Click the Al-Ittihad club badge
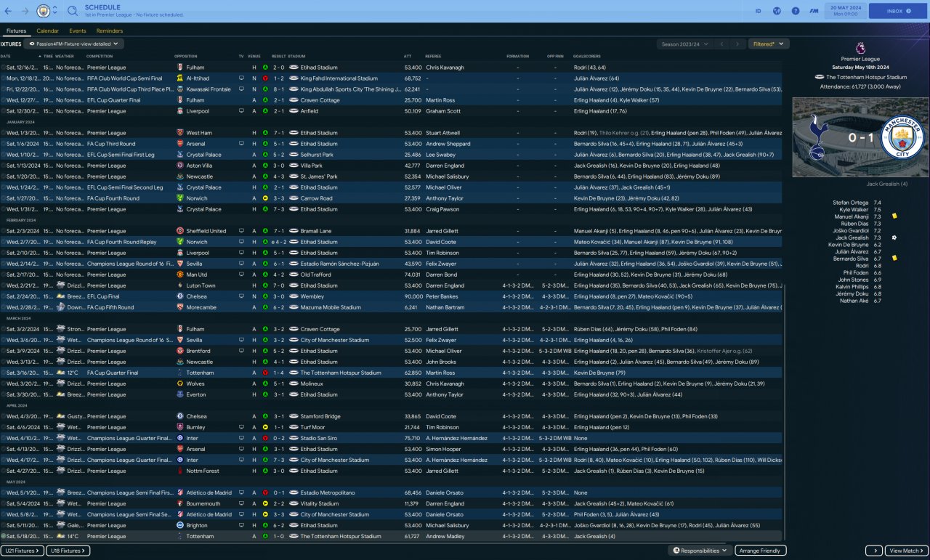Image resolution: width=930 pixels, height=560 pixels. (x=180, y=78)
